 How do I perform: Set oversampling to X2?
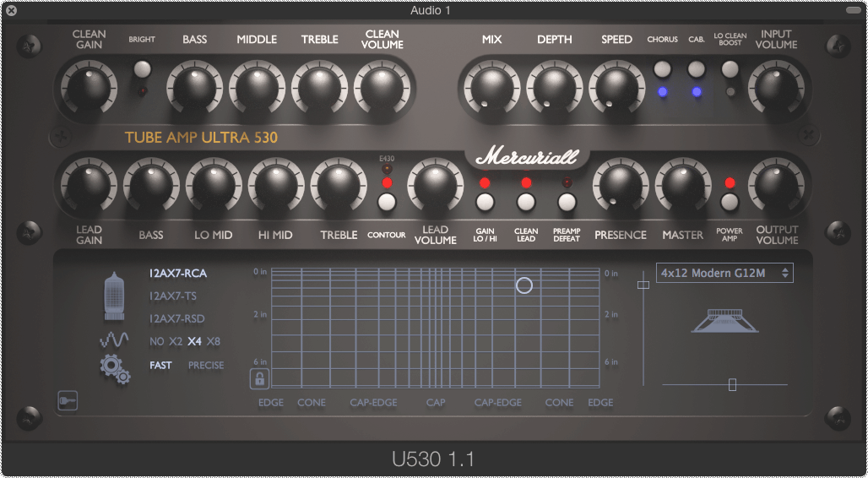176,341
